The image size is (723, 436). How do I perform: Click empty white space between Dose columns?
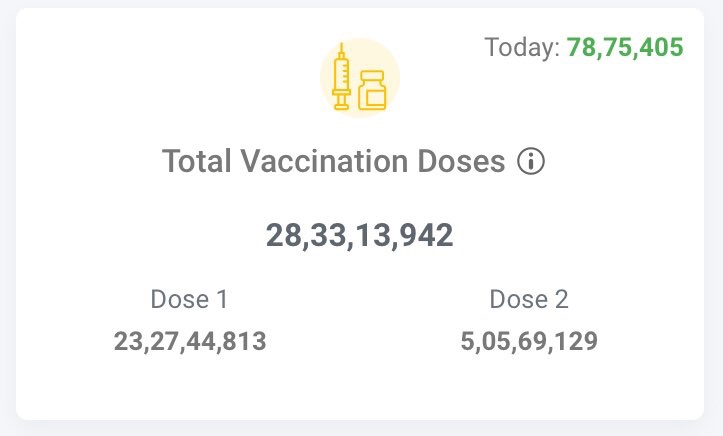(x=360, y=323)
